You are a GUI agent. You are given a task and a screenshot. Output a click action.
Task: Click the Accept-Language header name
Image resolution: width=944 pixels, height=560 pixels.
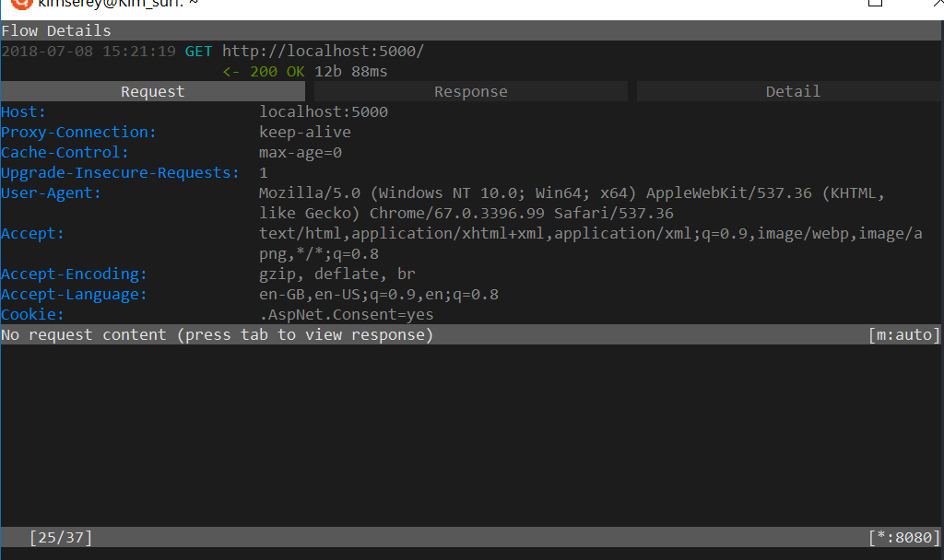point(74,295)
